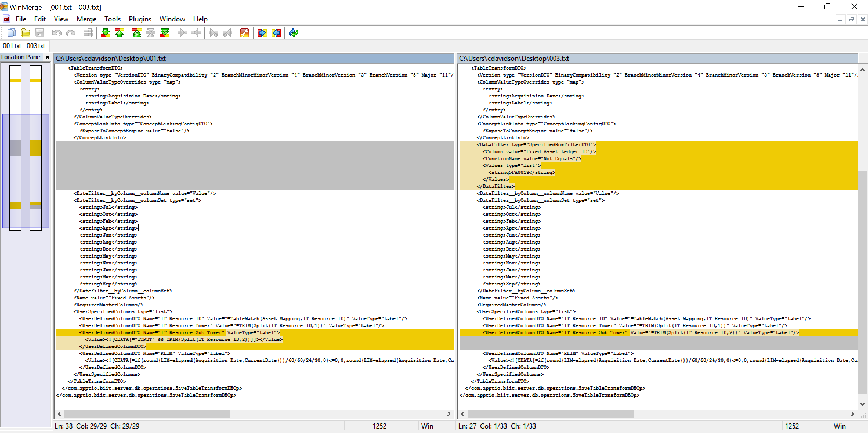Click the Current Difference icon

coord(151,33)
